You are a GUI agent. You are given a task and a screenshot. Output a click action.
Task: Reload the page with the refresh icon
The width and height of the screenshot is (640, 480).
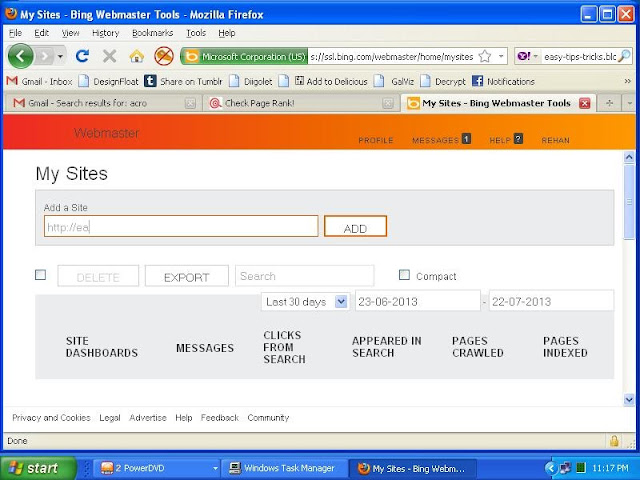click(82, 56)
